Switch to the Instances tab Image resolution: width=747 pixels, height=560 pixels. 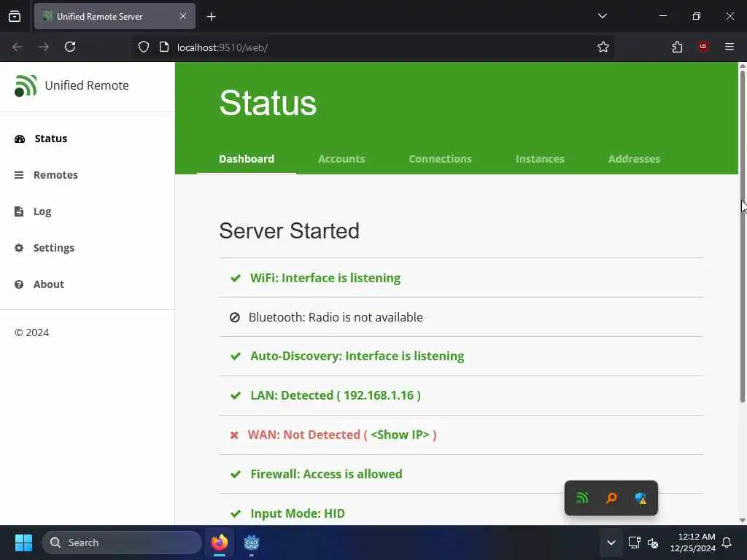540,158
